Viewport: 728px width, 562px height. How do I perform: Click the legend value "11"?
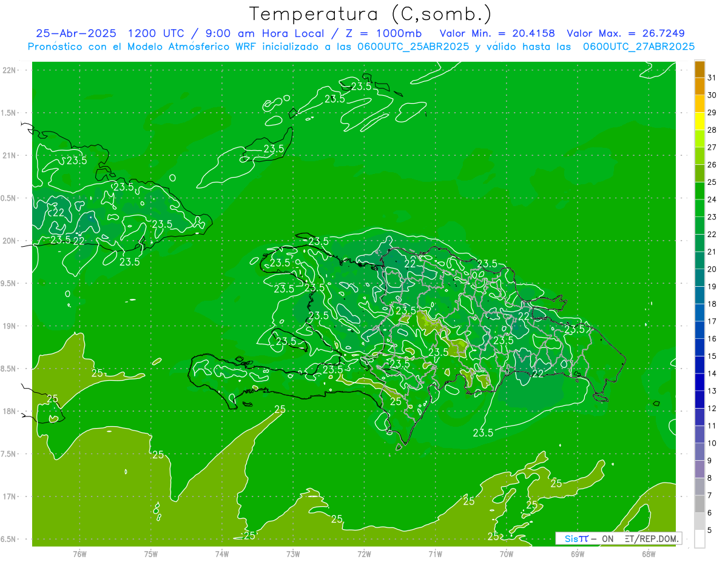click(712, 426)
